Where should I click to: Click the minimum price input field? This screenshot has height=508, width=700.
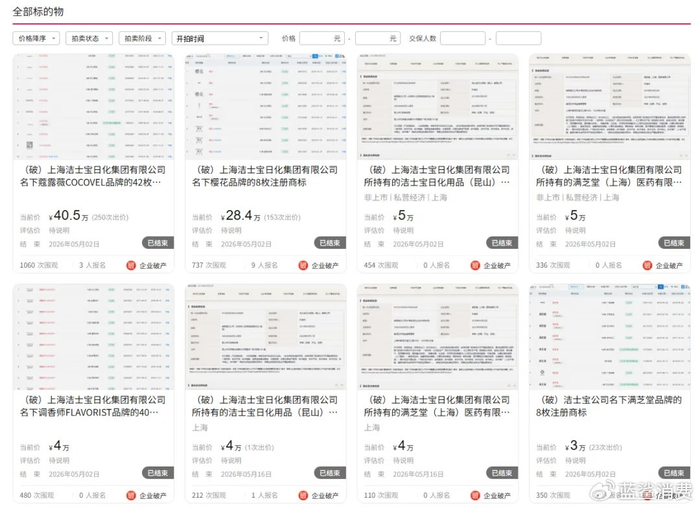coord(322,38)
